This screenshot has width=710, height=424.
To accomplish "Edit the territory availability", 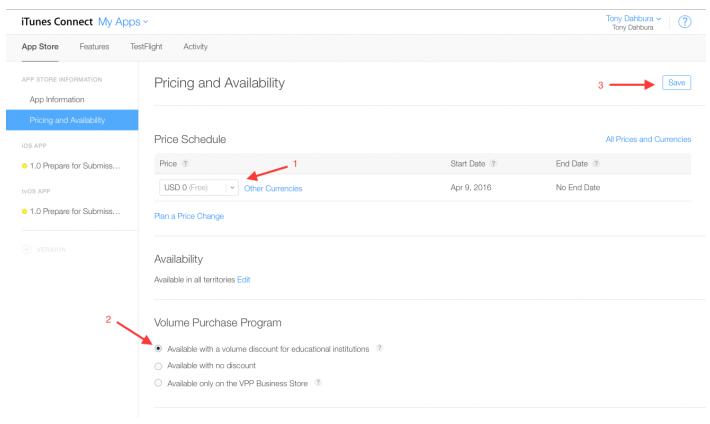I will click(x=244, y=280).
